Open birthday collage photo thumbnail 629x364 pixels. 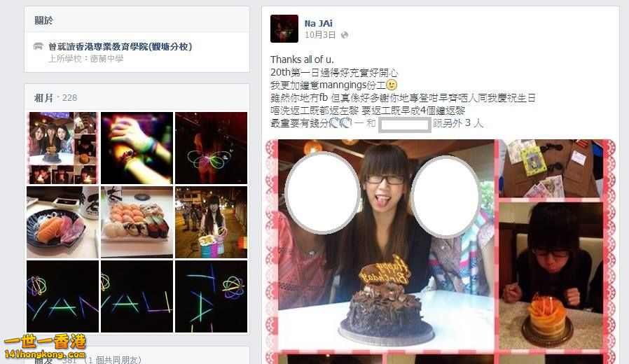click(62, 148)
